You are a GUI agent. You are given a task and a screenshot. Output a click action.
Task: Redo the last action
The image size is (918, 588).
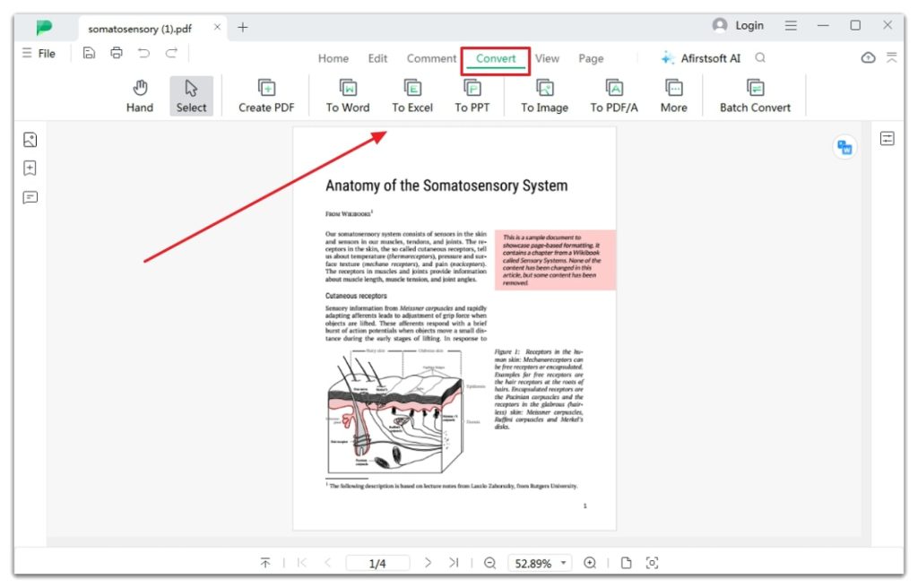point(171,53)
